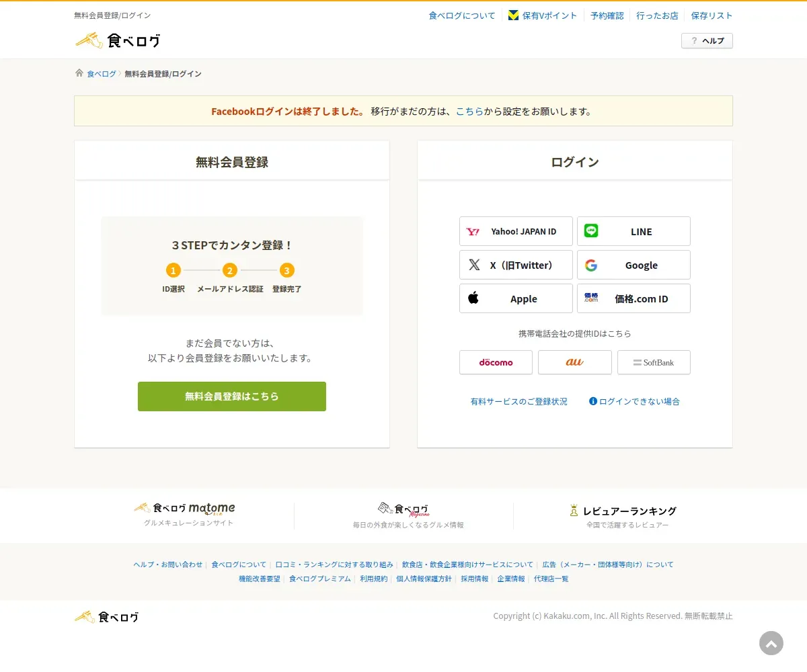807x672 pixels.
Task: Open the 食べログ Magazine logo link
Action: pos(403,510)
